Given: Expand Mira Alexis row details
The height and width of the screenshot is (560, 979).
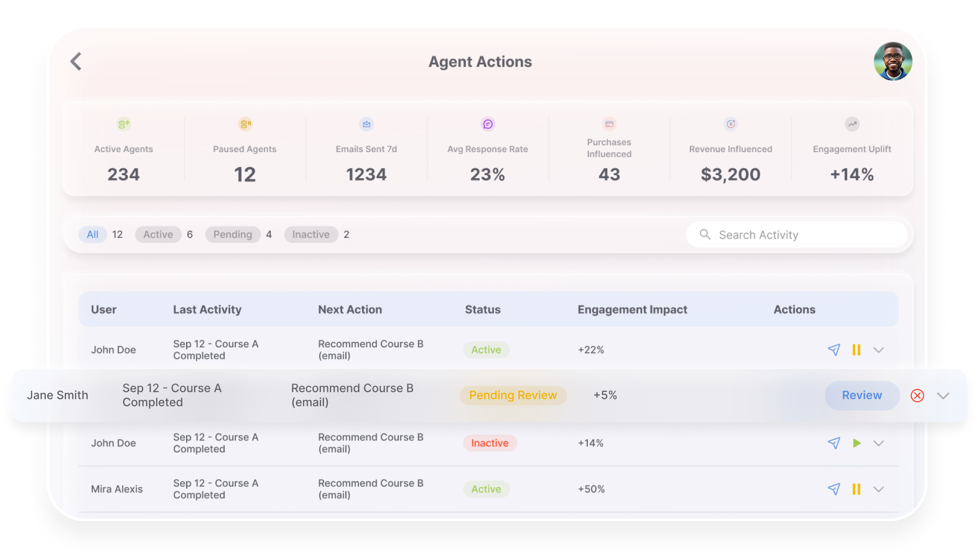Looking at the screenshot, I should click(878, 489).
